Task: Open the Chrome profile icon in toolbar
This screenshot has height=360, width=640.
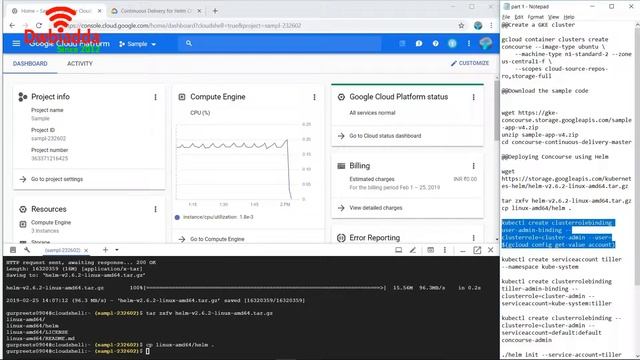Action: [x=478, y=26]
